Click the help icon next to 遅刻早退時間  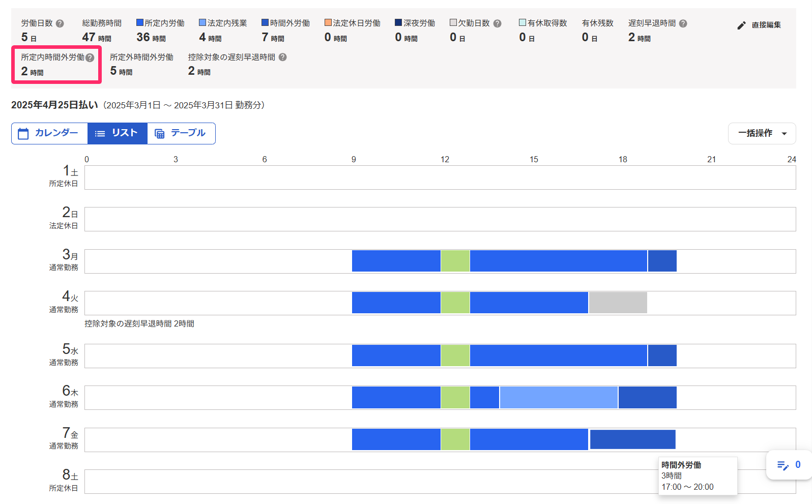683,23
